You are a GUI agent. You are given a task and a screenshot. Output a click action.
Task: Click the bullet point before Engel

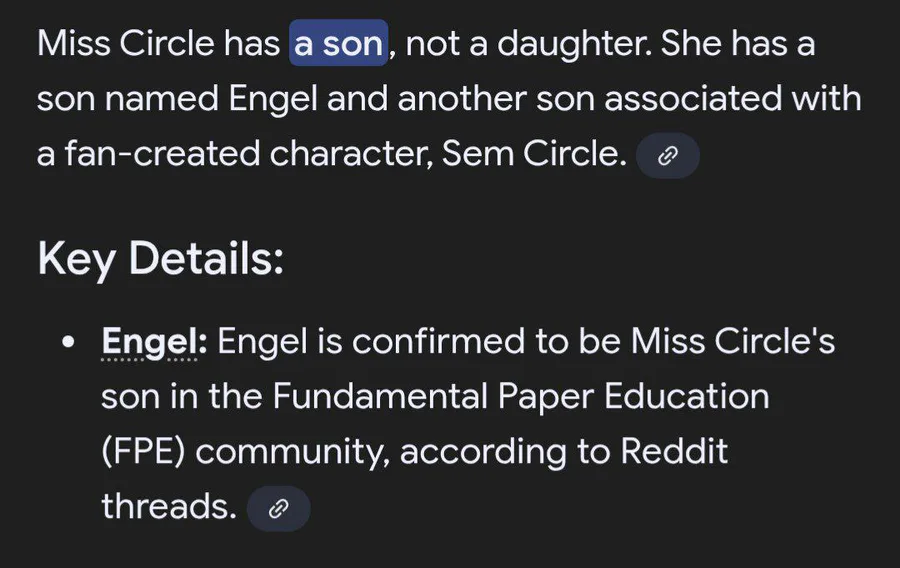(x=68, y=343)
